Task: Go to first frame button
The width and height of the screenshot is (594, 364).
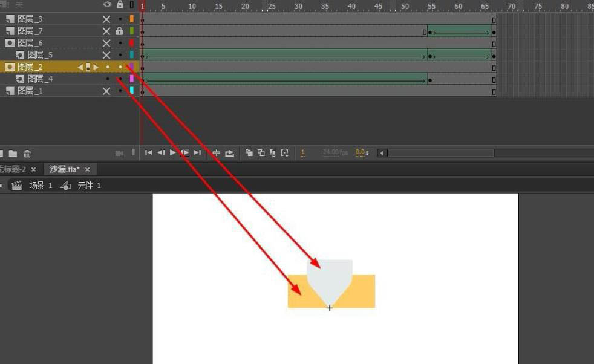Action: (149, 152)
